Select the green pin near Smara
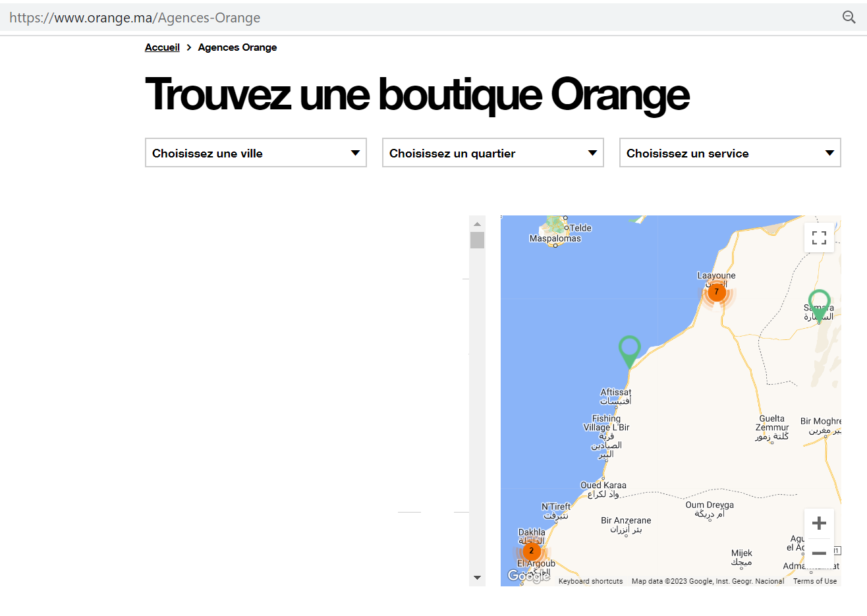The height and width of the screenshot is (616, 867). point(819,306)
